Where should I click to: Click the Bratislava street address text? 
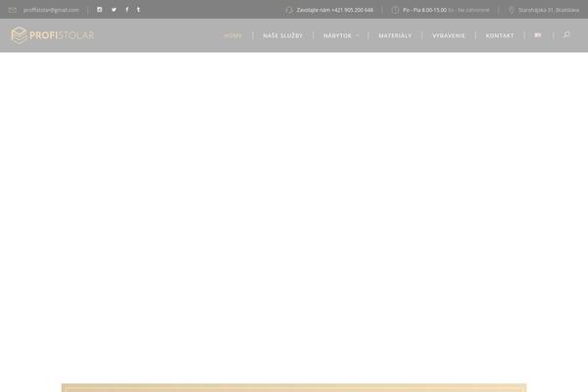coord(549,10)
